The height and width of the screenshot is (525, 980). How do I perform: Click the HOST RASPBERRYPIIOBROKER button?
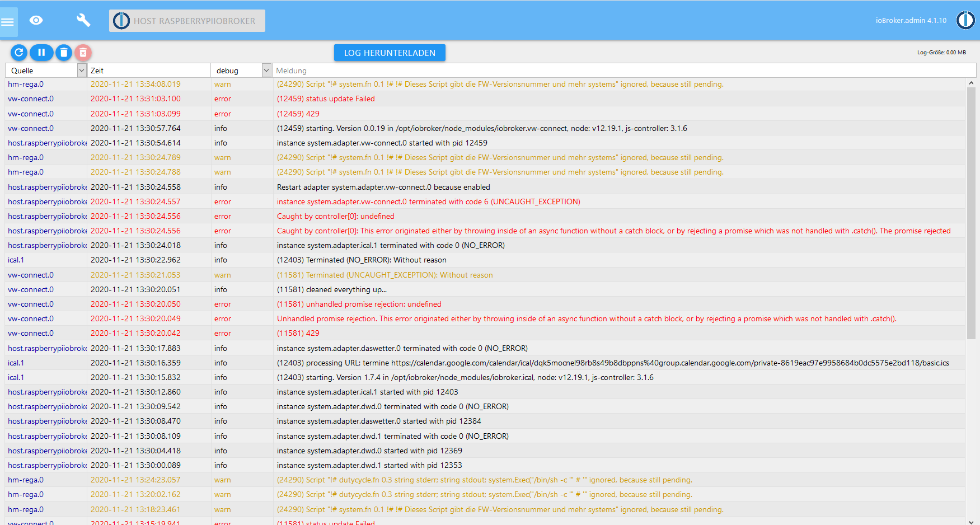187,21
